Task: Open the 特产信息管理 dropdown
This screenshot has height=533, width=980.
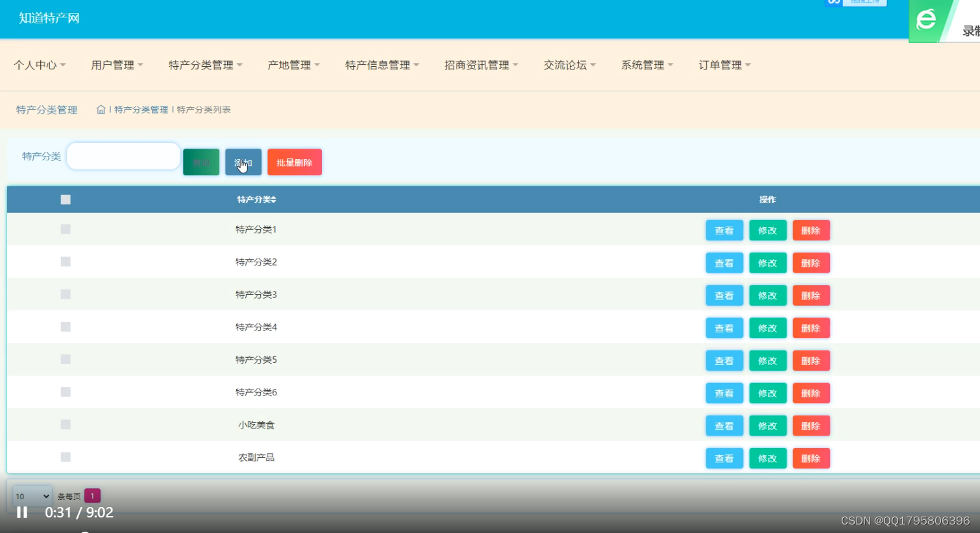Action: coord(382,65)
